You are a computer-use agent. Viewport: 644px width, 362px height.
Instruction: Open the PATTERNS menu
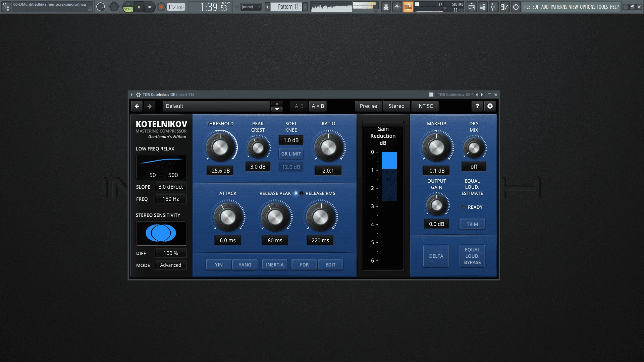pyautogui.click(x=559, y=7)
